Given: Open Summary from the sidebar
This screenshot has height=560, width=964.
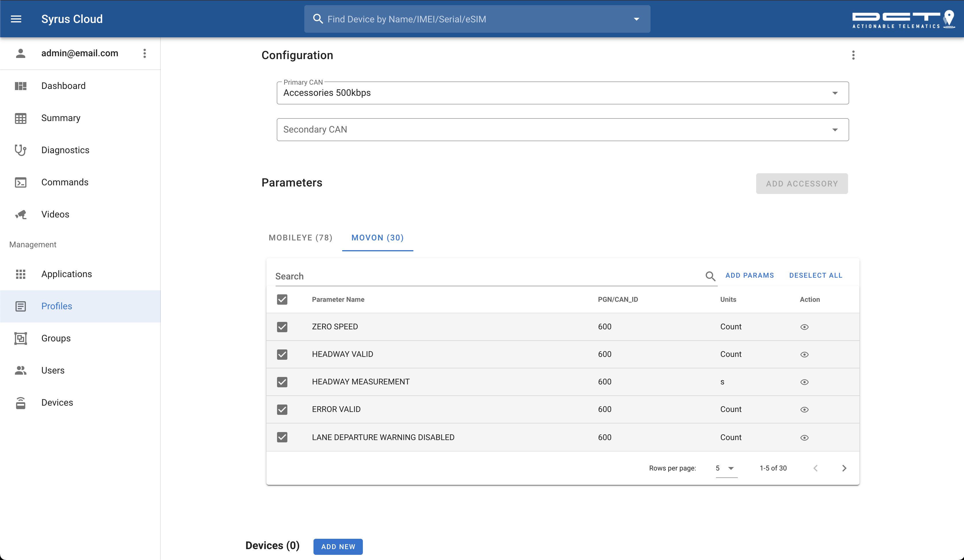Looking at the screenshot, I should coord(80,118).
